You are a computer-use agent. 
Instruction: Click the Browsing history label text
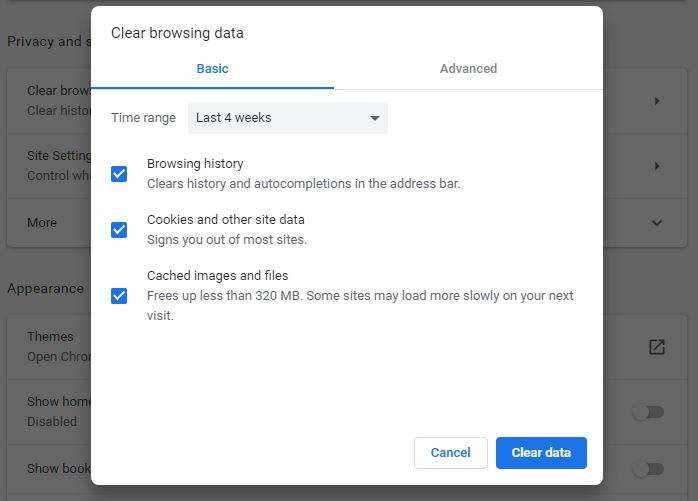(195, 164)
